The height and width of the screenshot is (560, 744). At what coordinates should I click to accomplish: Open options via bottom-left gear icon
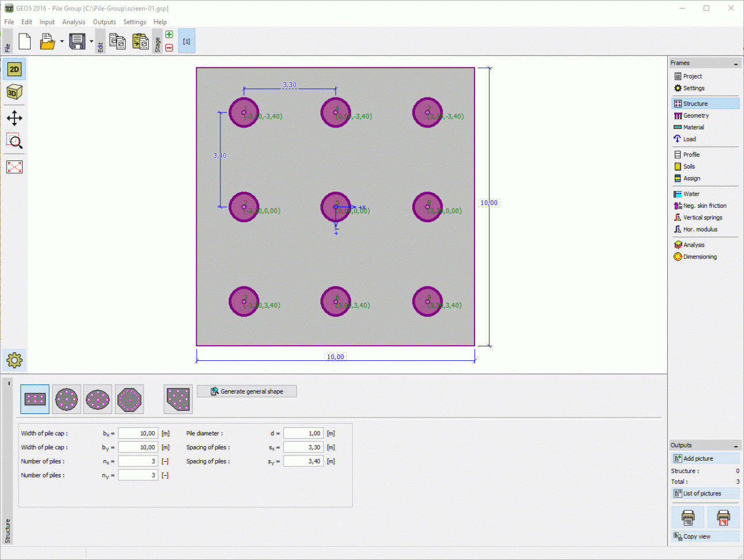click(x=14, y=360)
